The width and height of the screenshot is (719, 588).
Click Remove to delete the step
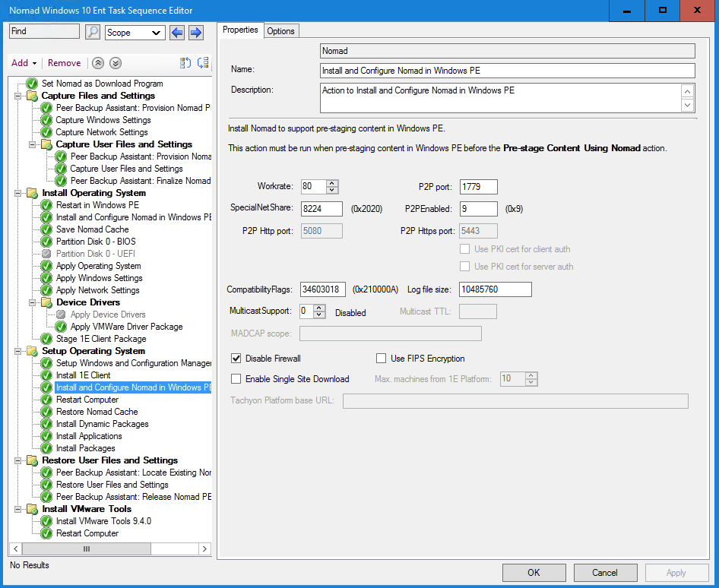point(64,63)
